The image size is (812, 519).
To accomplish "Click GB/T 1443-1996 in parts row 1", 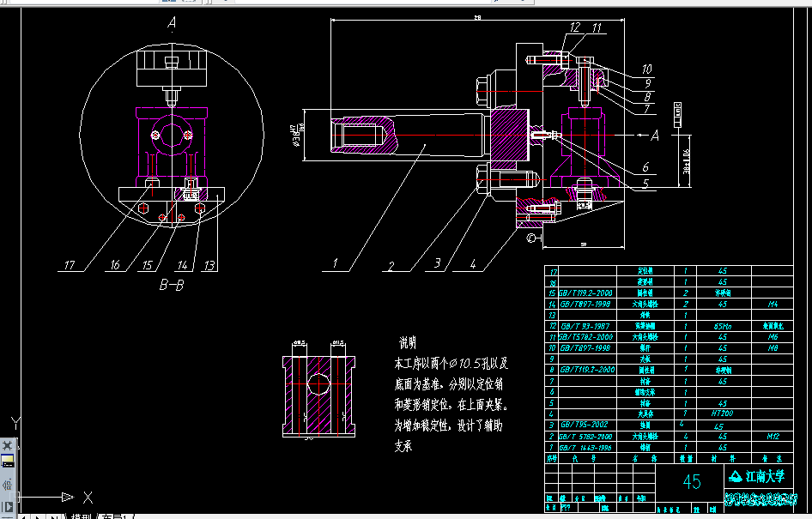I will [585, 448].
